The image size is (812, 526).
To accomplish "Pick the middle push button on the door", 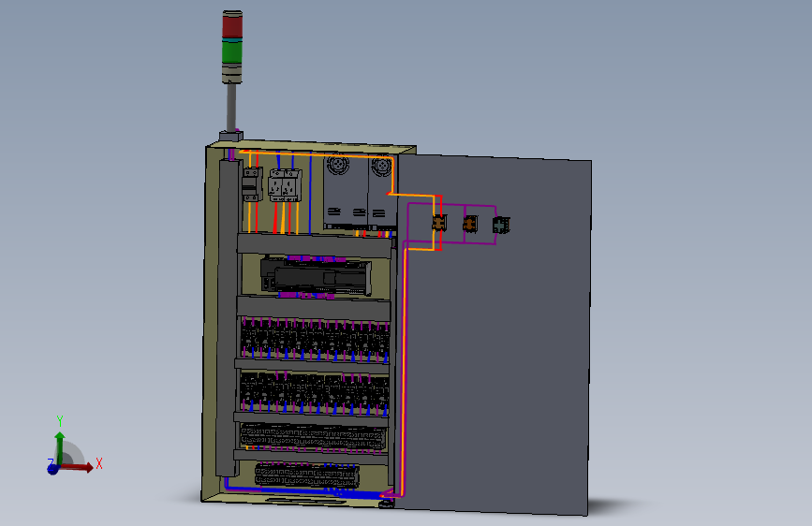I will coord(470,225).
